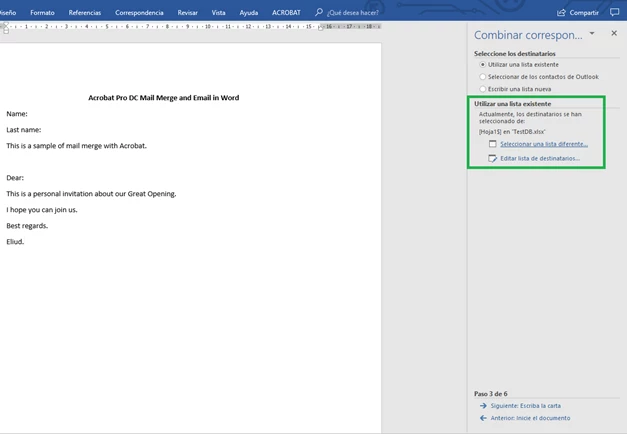
Task: Open the Ayuda ribbon tab
Action: [x=249, y=13]
